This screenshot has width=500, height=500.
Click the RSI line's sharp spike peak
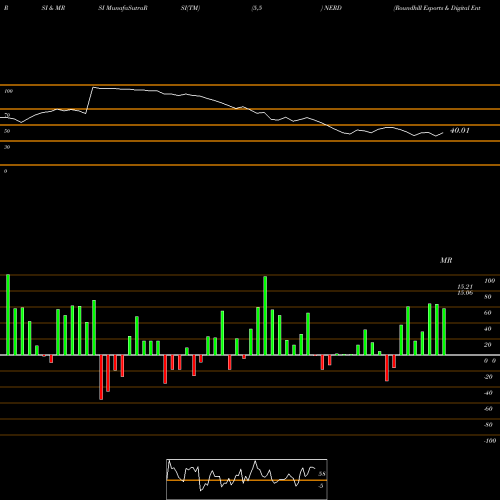(93, 87)
